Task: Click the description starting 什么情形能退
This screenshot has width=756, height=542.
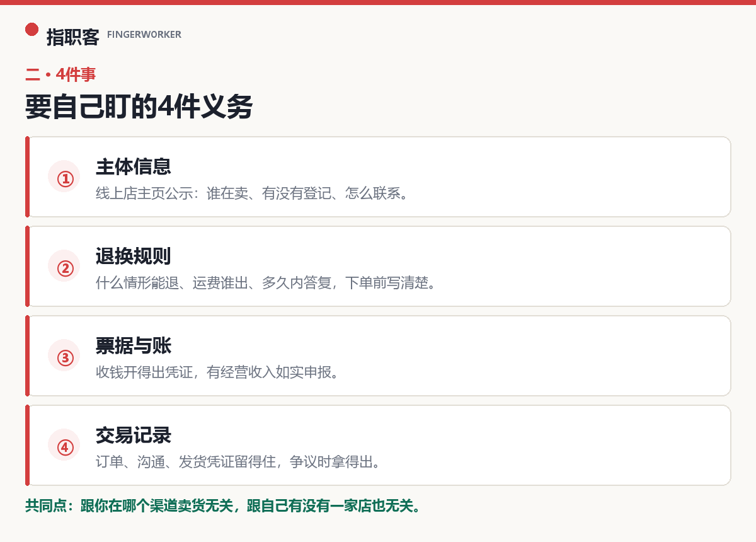Action: (x=267, y=283)
